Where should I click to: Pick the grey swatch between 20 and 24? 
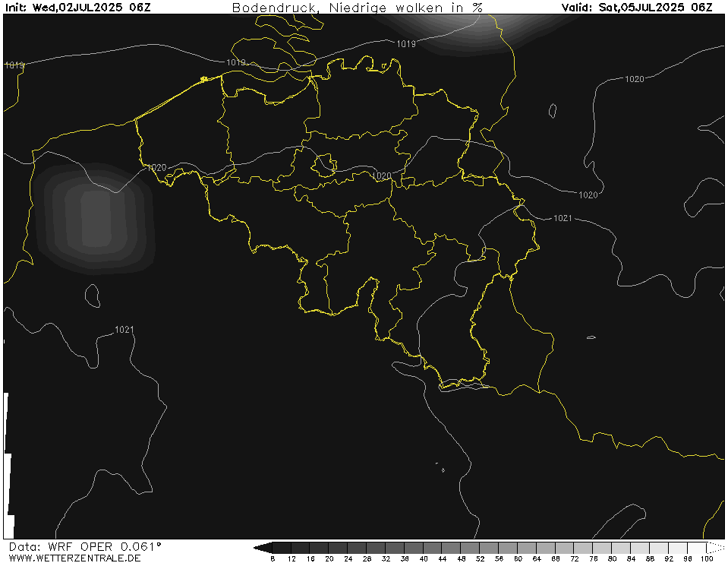click(x=339, y=548)
